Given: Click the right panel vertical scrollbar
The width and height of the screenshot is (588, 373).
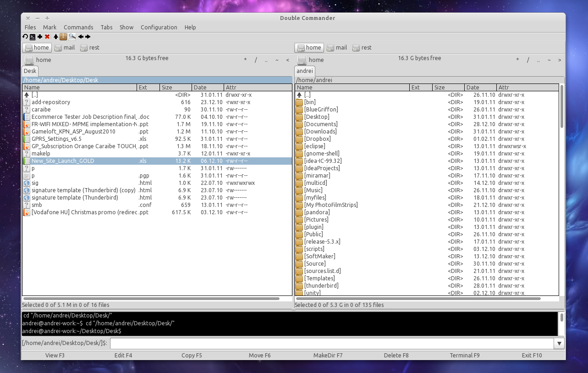Looking at the screenshot, I should [562, 106].
